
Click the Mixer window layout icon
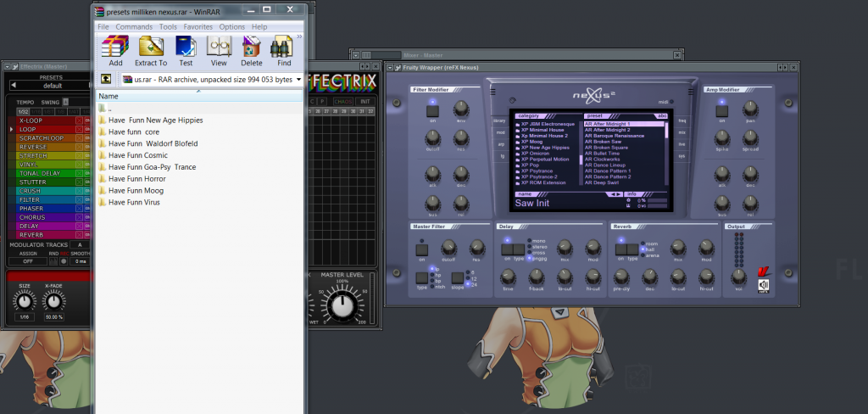(x=366, y=55)
